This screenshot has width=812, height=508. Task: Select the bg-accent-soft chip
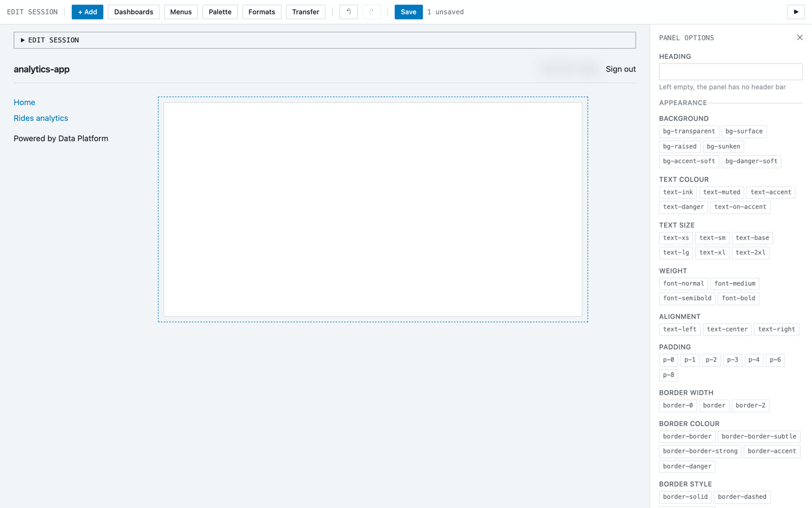click(689, 161)
